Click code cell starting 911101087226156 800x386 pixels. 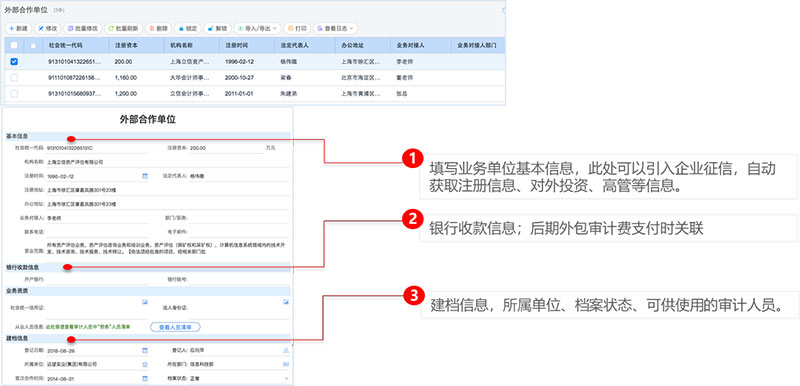click(74, 78)
